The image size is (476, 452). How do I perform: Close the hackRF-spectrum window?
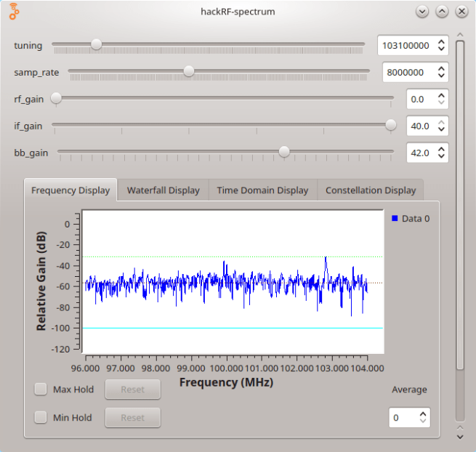[x=461, y=12]
